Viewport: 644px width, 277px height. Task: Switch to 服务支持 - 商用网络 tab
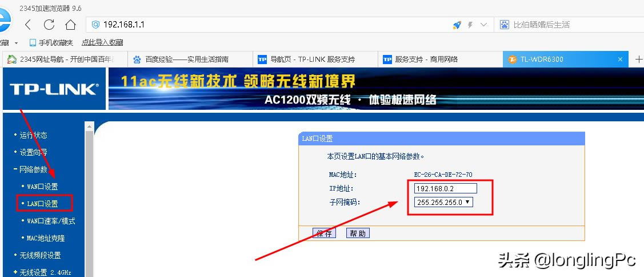pyautogui.click(x=426, y=60)
